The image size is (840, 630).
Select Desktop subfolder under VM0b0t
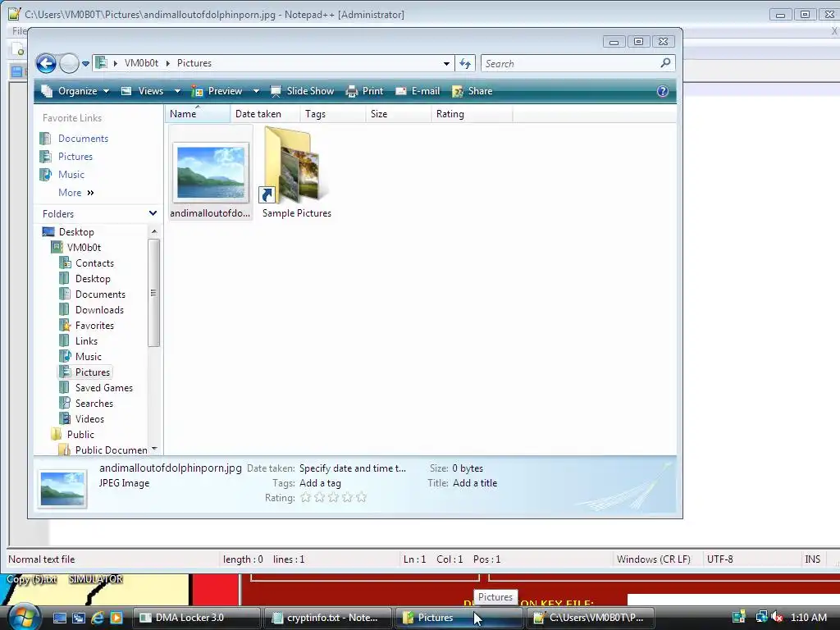93,279
